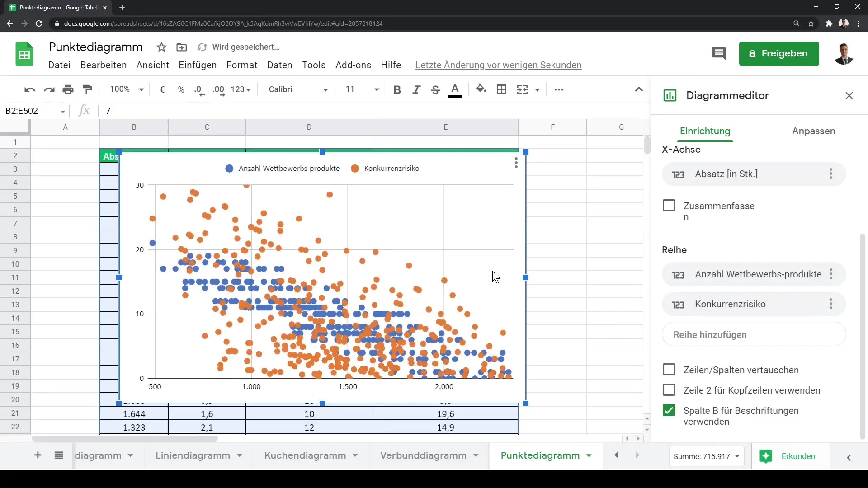Open zoom level 100% dropdown

click(x=127, y=89)
